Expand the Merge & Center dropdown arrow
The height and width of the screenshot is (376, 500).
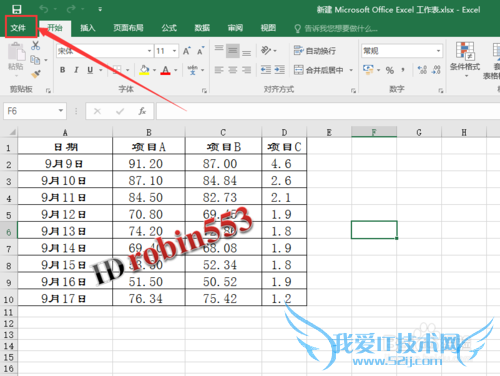(351, 70)
